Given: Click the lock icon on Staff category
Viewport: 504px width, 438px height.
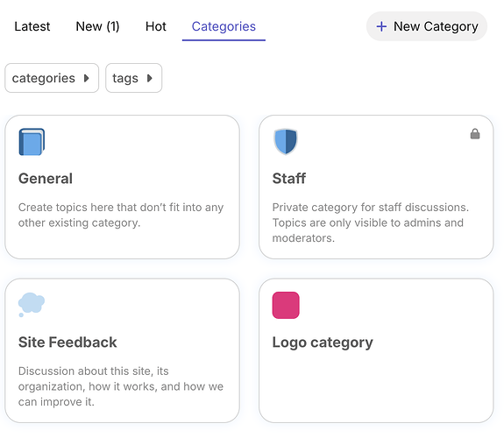Looking at the screenshot, I should [x=475, y=134].
